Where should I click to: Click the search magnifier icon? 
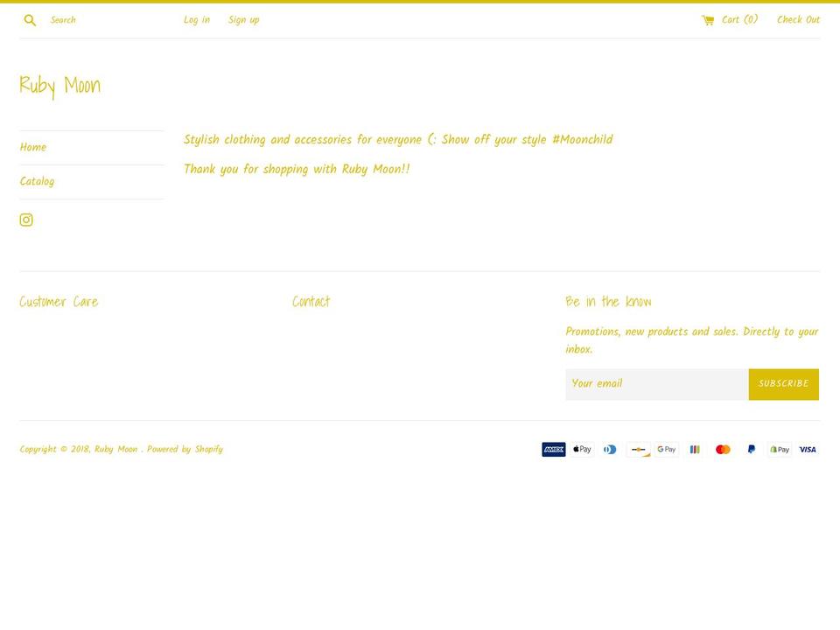(x=30, y=20)
